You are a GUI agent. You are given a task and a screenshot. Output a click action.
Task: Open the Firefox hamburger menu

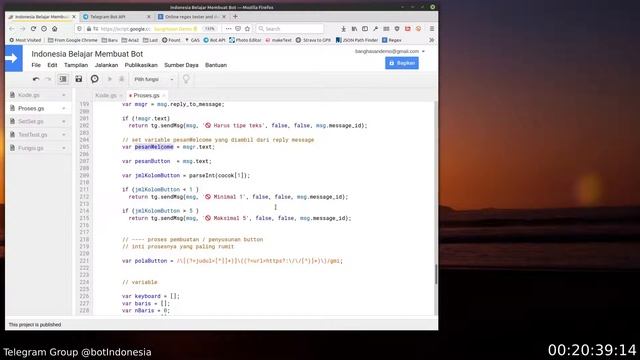[x=432, y=29]
